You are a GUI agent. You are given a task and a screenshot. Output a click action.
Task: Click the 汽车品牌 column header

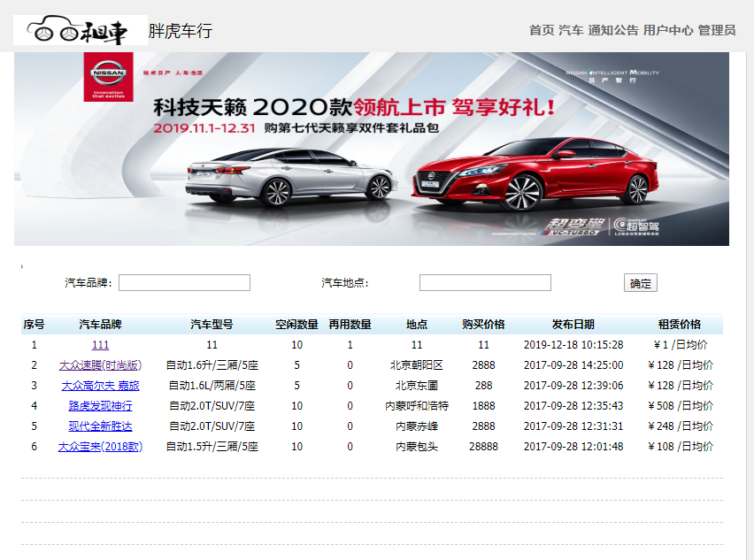pyautogui.click(x=101, y=325)
